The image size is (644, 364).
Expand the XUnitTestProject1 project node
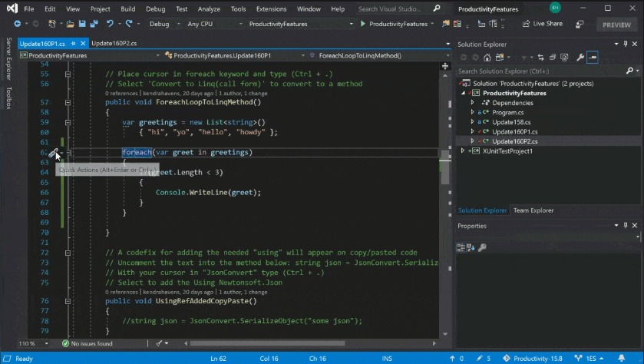pyautogui.click(x=462, y=151)
